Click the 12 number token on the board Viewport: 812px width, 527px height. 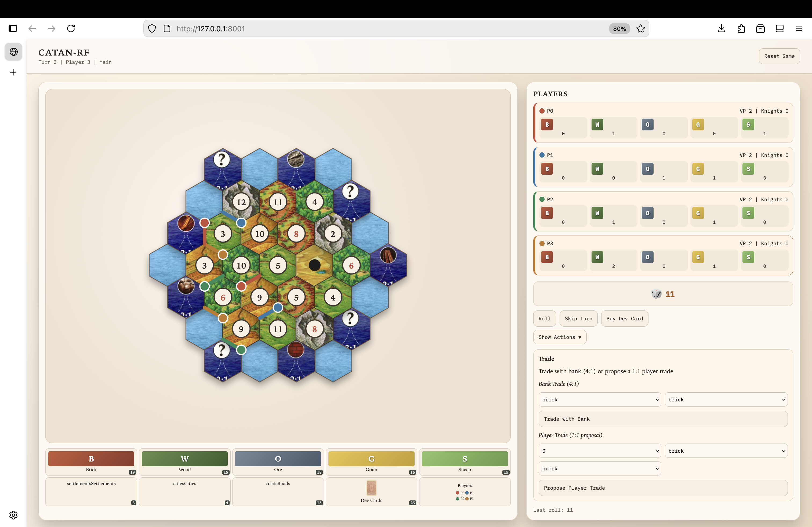[x=241, y=202]
